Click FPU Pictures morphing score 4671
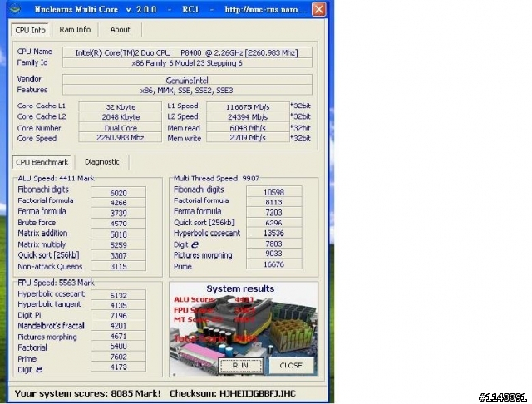Screen dimensions: 532x404 (118, 336)
